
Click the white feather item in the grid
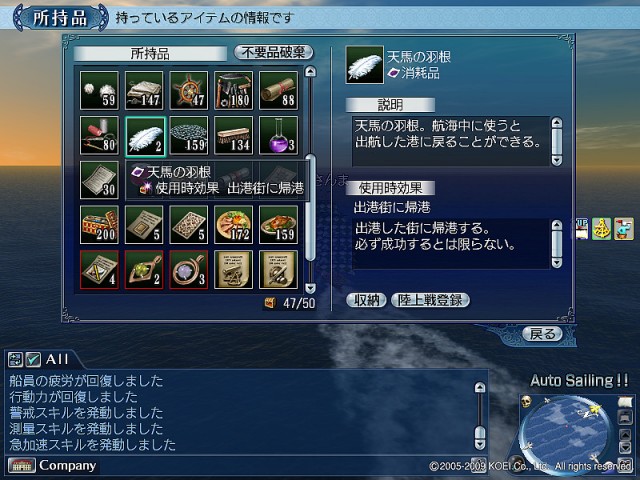[144, 135]
